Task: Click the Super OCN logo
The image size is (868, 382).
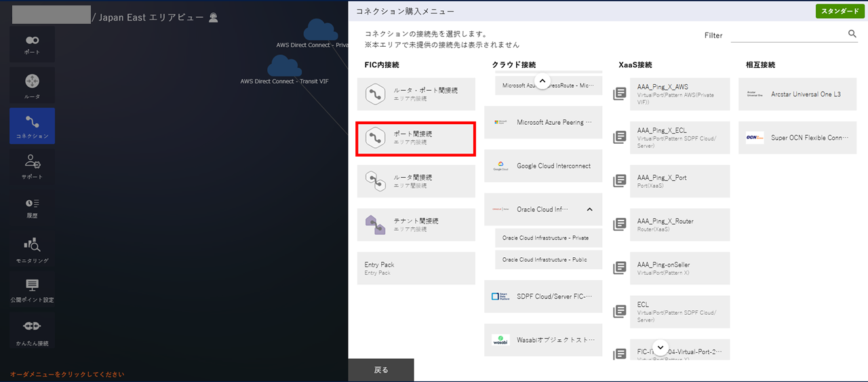Action: point(755,138)
